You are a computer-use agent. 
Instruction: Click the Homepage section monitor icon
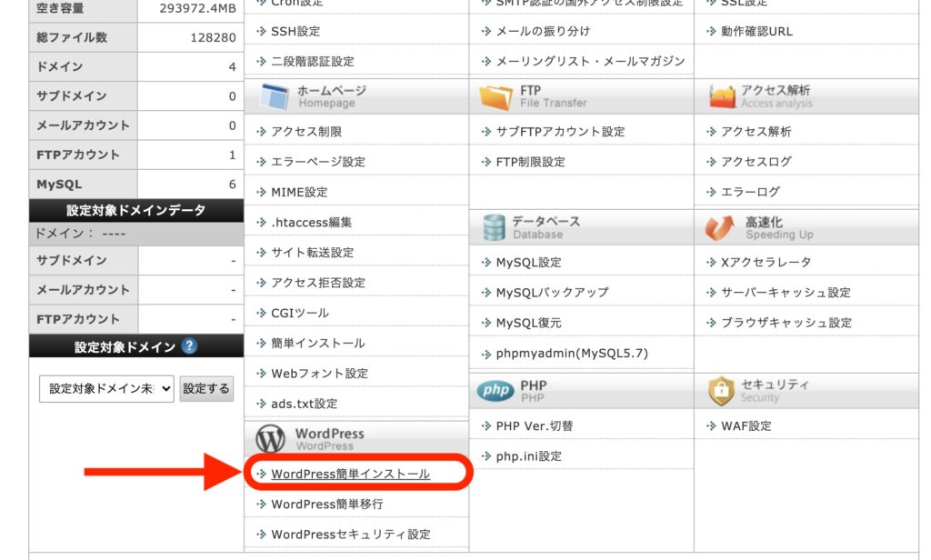(x=275, y=96)
